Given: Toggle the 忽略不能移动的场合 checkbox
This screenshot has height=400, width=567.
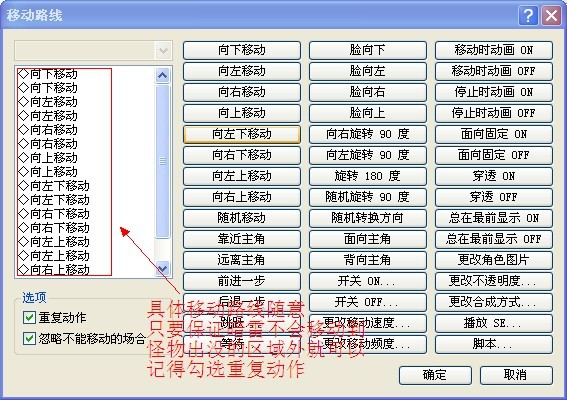Looking at the screenshot, I should tap(29, 339).
